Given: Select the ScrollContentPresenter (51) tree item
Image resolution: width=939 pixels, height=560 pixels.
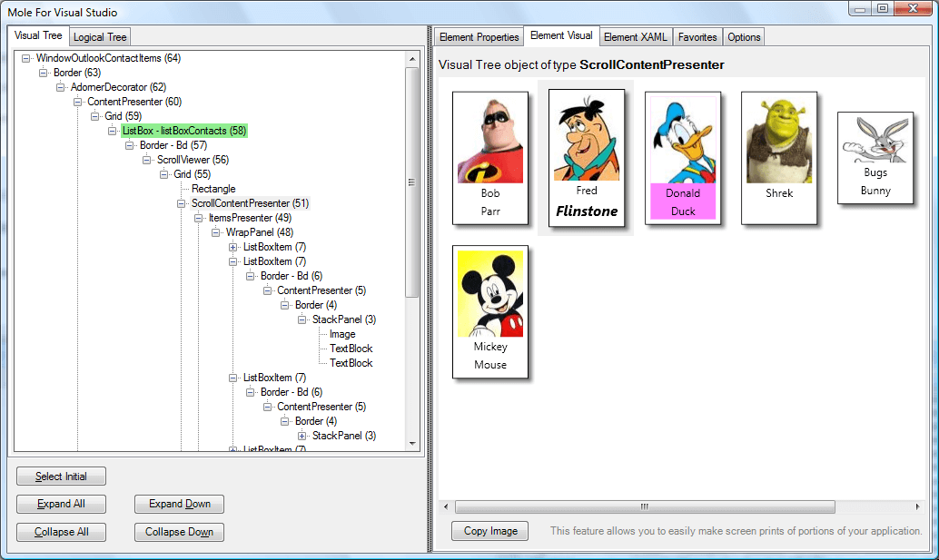Looking at the screenshot, I should pos(251,203).
